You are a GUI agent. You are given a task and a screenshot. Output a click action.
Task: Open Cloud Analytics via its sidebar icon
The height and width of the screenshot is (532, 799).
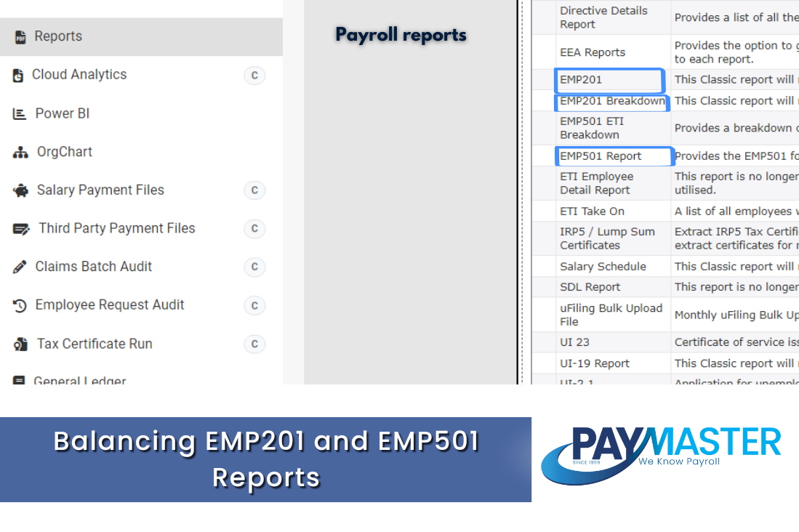pos(17,75)
